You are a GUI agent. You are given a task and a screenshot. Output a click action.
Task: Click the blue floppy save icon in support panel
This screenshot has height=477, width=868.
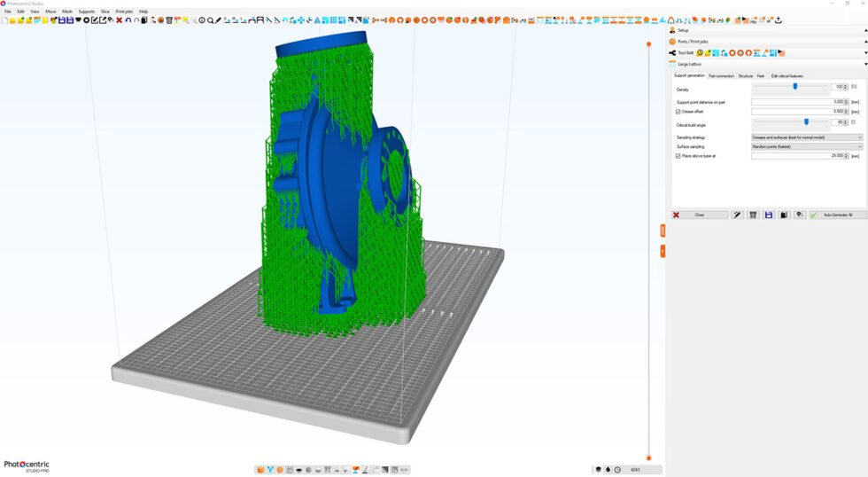769,215
